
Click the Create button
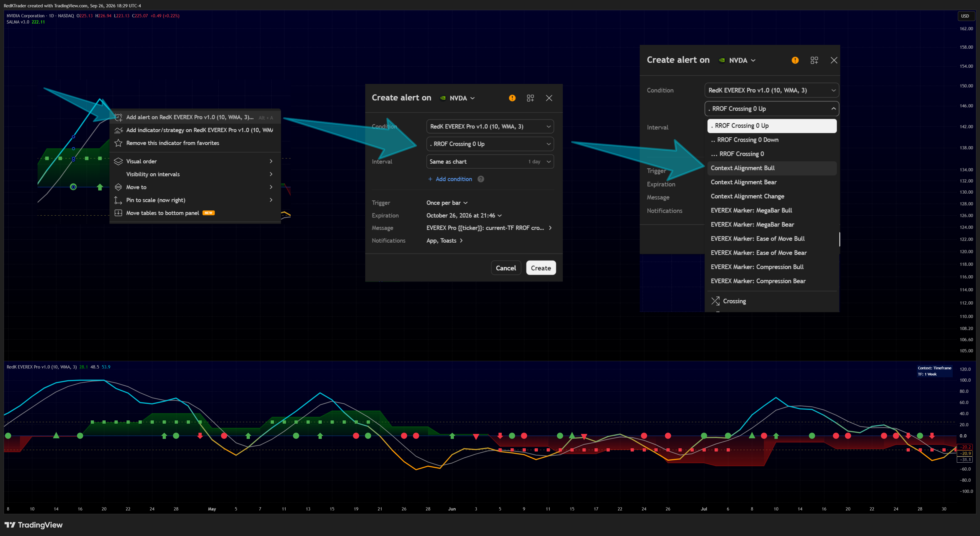pyautogui.click(x=540, y=268)
